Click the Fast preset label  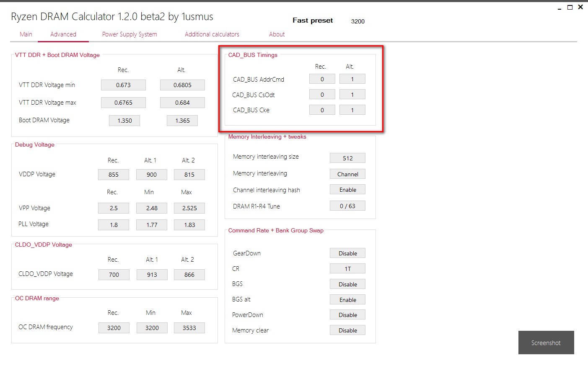pyautogui.click(x=313, y=21)
